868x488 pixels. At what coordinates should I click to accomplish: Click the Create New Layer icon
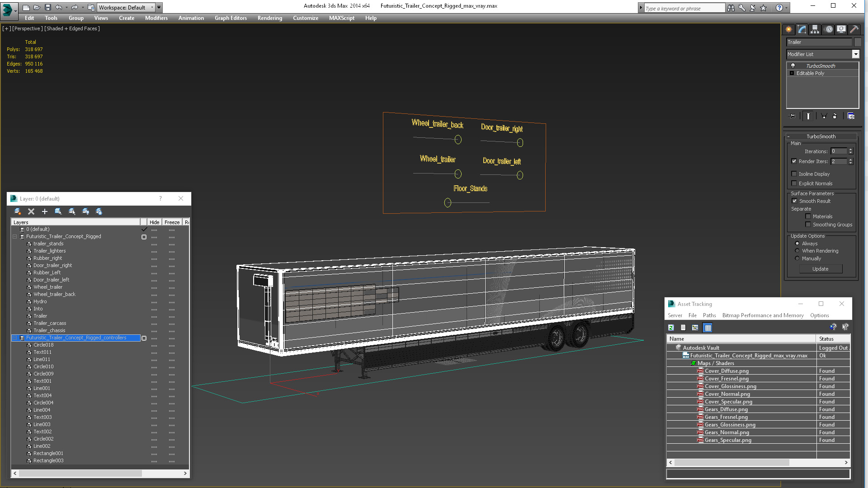click(x=18, y=211)
